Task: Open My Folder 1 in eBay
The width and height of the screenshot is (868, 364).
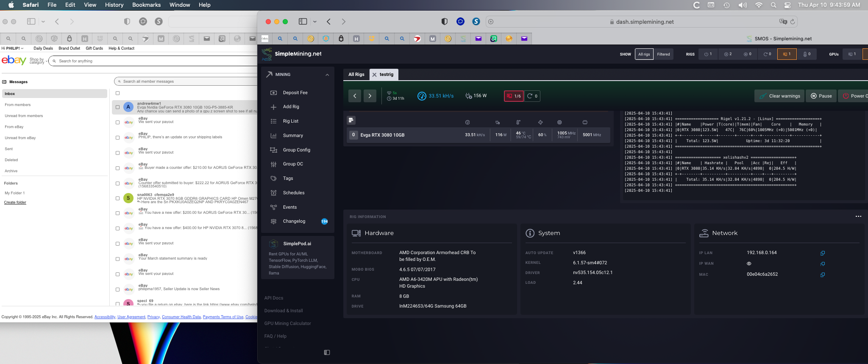Action: tap(15, 193)
